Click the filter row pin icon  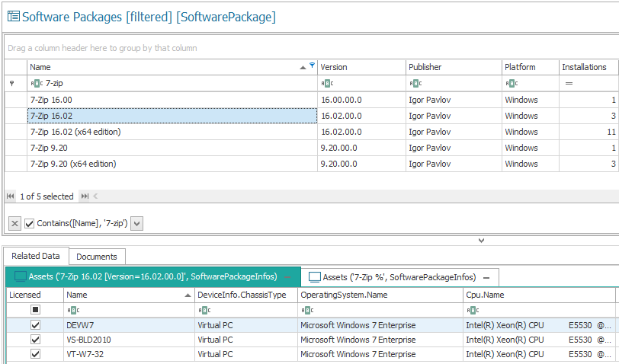click(12, 83)
